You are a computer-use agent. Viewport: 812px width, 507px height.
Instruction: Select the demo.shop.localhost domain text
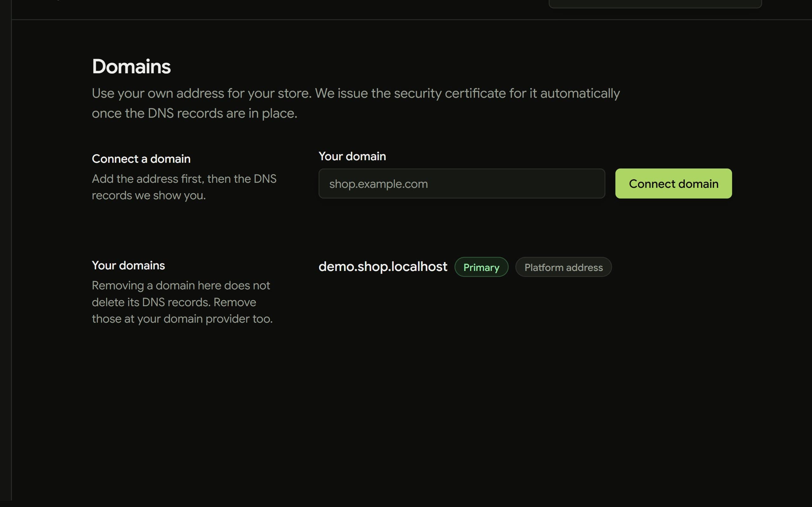tap(383, 267)
